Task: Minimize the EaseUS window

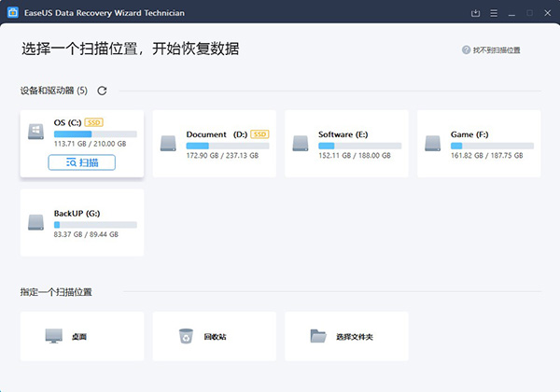Action: pyautogui.click(x=510, y=13)
